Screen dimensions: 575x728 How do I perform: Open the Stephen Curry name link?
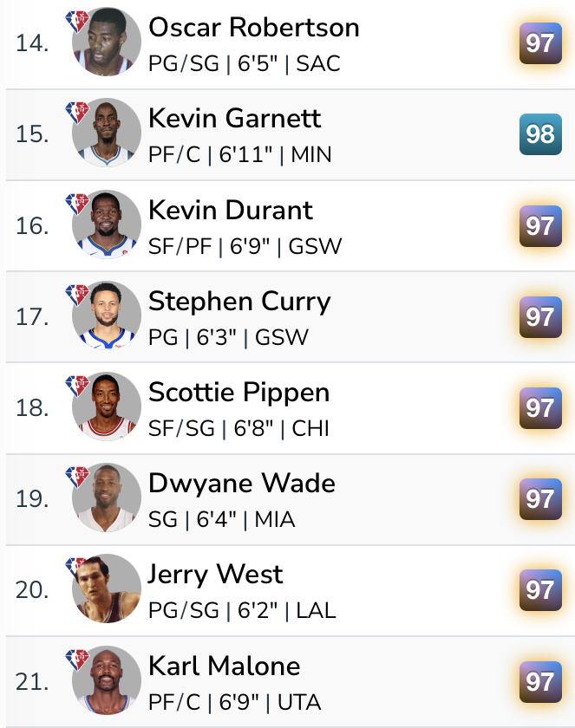click(x=239, y=301)
